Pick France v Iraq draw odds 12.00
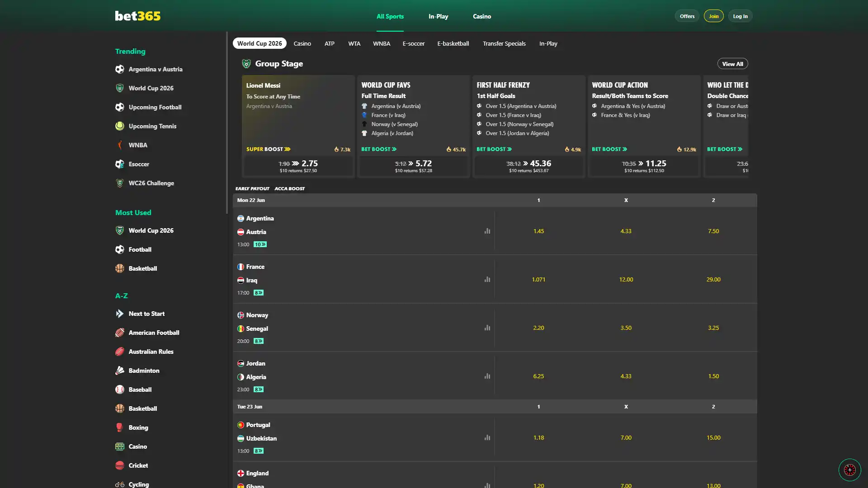868x488 pixels. click(626, 279)
